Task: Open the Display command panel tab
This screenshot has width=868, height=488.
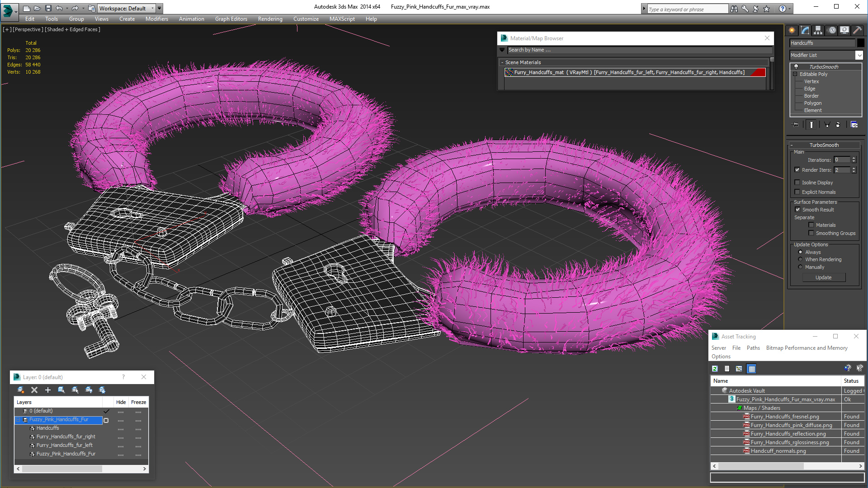Action: [844, 30]
